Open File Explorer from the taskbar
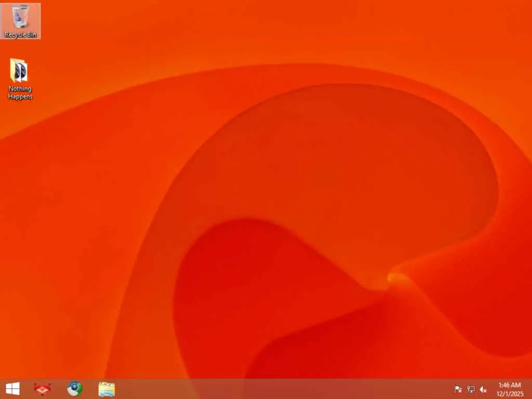 [107, 389]
